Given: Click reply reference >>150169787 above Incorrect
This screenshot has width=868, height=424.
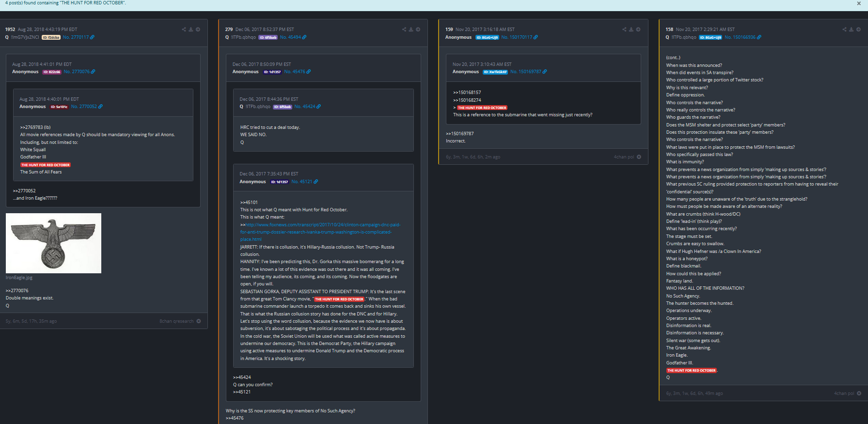Looking at the screenshot, I should (460, 134).
